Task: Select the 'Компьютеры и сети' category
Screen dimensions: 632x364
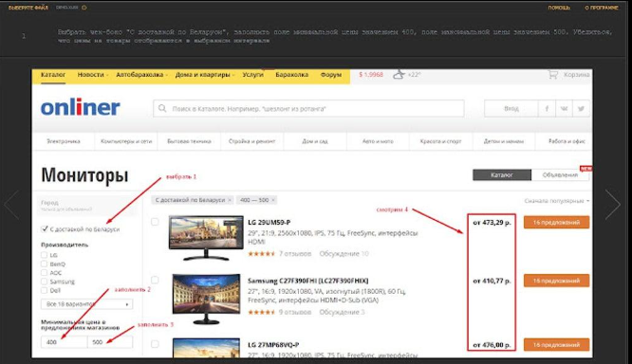Action: point(126,141)
